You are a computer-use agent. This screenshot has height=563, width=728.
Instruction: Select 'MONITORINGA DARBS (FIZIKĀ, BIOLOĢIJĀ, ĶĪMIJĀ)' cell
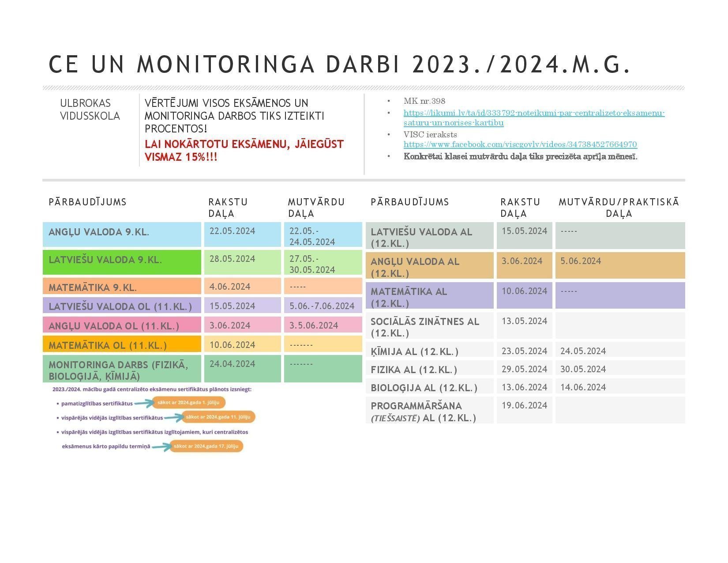(122, 369)
